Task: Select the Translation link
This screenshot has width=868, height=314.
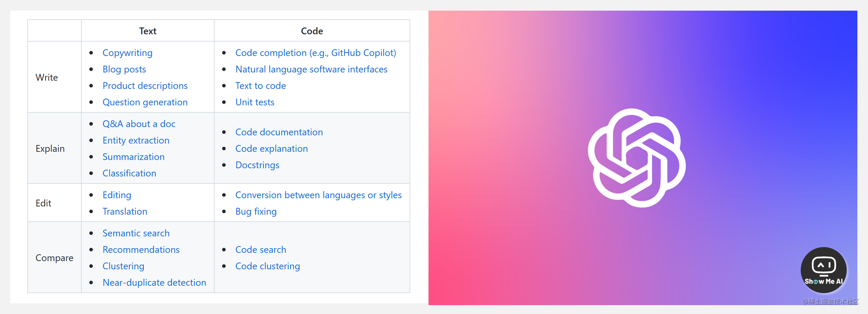Action: pos(125,212)
